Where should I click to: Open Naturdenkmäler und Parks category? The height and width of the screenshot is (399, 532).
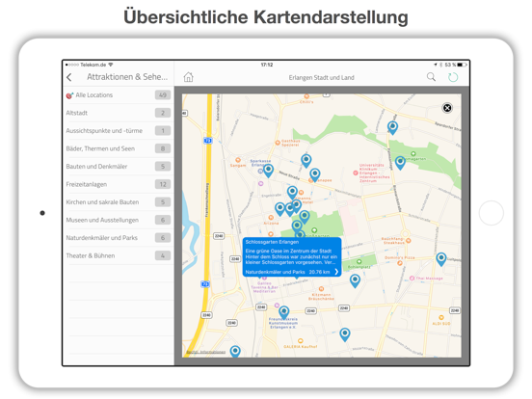pos(119,238)
